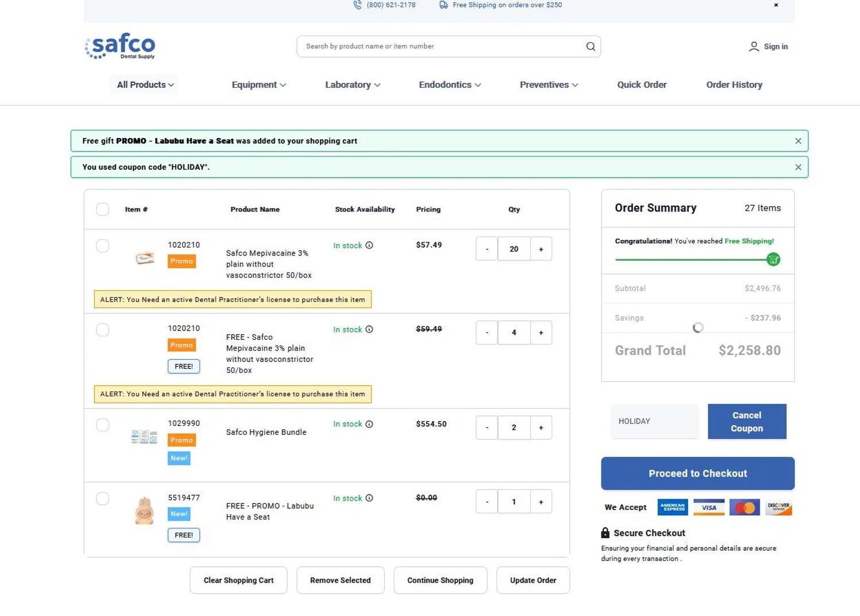The image size is (860, 616).
Task: Increase quantity of Labubu Have a Seat
Action: (x=541, y=501)
